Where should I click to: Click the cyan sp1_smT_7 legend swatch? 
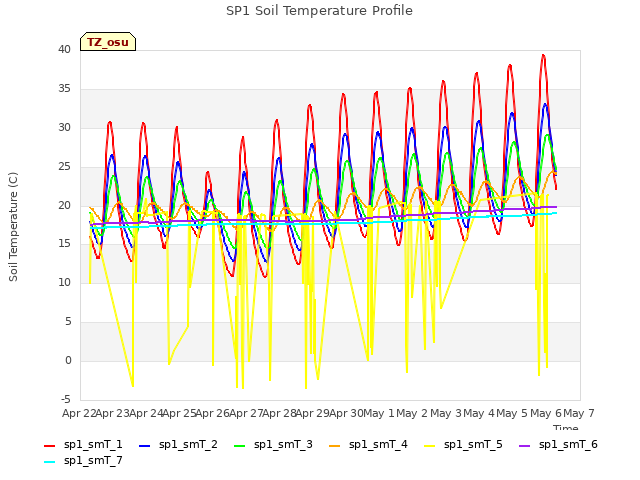(x=49, y=462)
